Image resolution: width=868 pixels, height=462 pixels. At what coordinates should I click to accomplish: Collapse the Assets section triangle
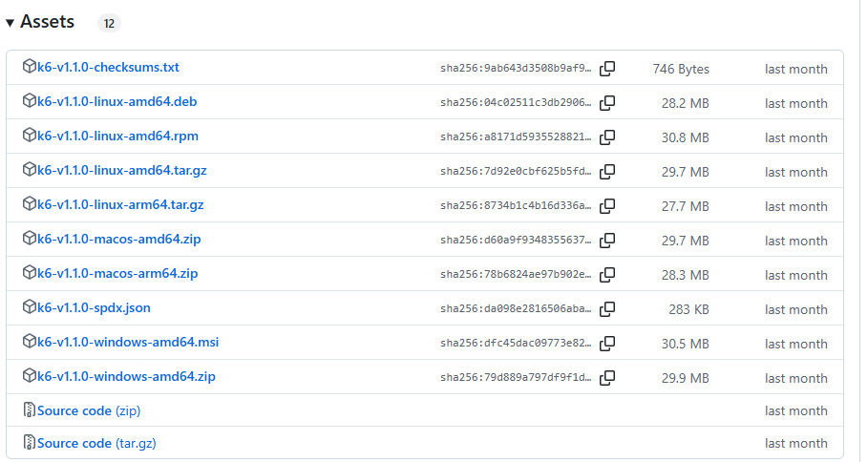[x=10, y=23]
